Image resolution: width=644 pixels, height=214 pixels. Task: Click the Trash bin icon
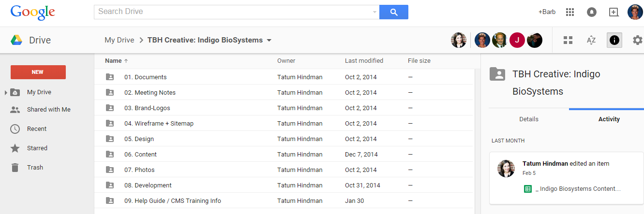(x=15, y=168)
